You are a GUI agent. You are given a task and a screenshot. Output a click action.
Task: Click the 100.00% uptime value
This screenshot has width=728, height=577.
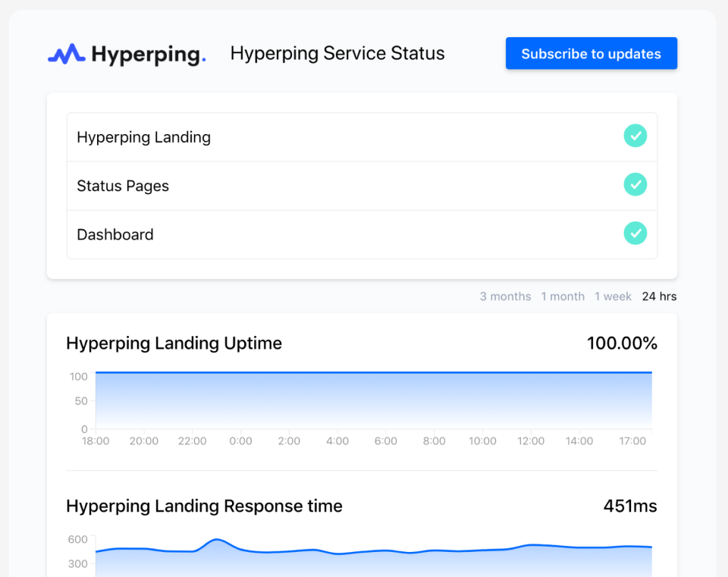(622, 343)
